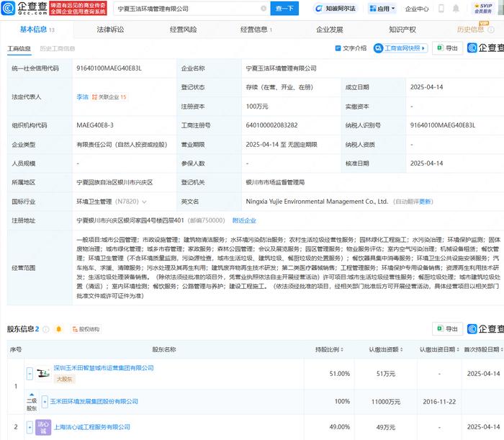The width and height of the screenshot is (504, 440).
Task: Click organization code MAEG40E8-3
Action: point(95,125)
